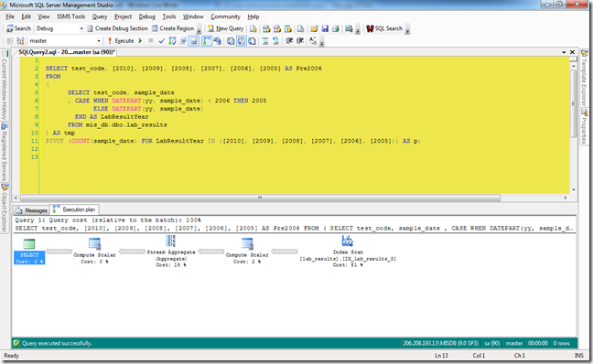
Task: Click 'Query executed successfully.' status text
Action: (x=57, y=343)
